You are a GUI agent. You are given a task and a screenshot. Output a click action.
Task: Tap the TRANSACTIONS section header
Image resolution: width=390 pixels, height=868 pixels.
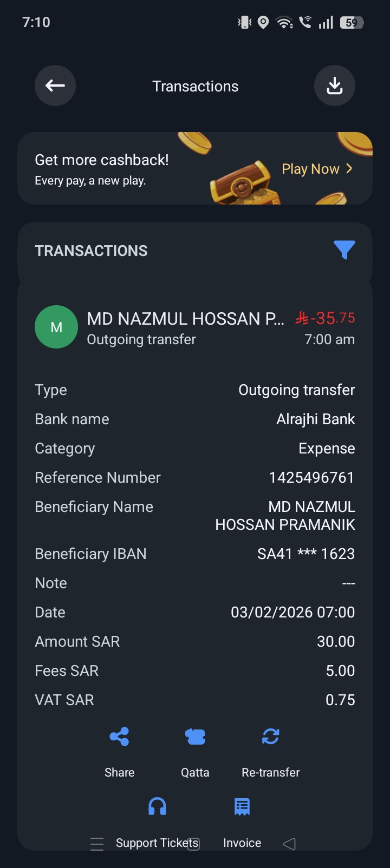[x=91, y=251]
